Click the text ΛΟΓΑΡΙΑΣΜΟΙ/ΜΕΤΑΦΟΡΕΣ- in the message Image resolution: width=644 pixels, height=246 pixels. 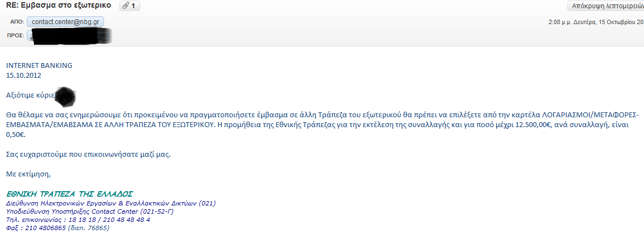592,115
